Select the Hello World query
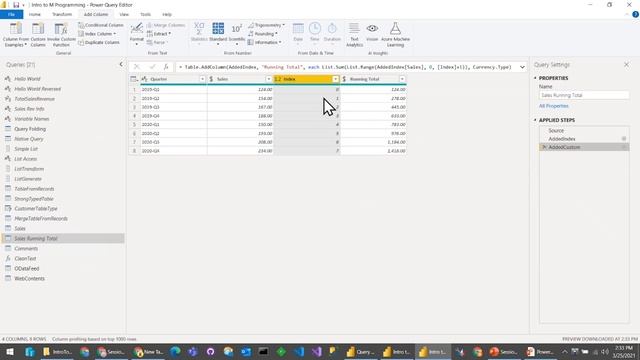Screen dimensions: 640x360 pos(27,79)
